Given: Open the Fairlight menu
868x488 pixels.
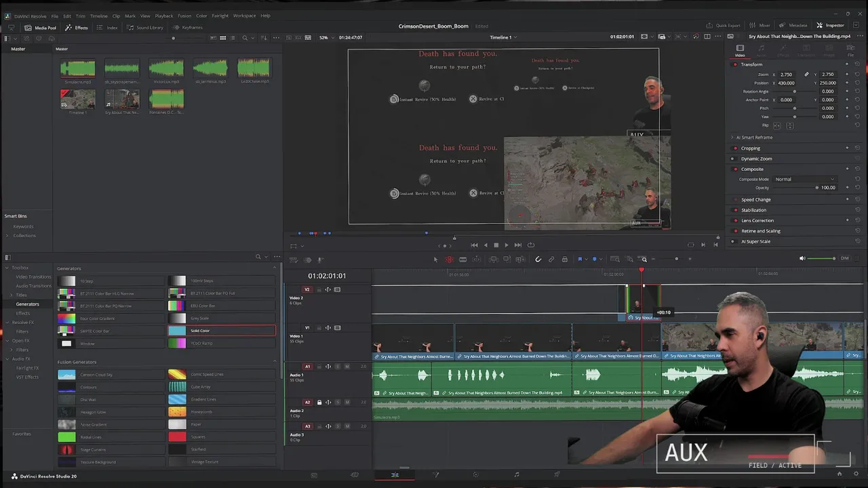Looking at the screenshot, I should coord(220,16).
